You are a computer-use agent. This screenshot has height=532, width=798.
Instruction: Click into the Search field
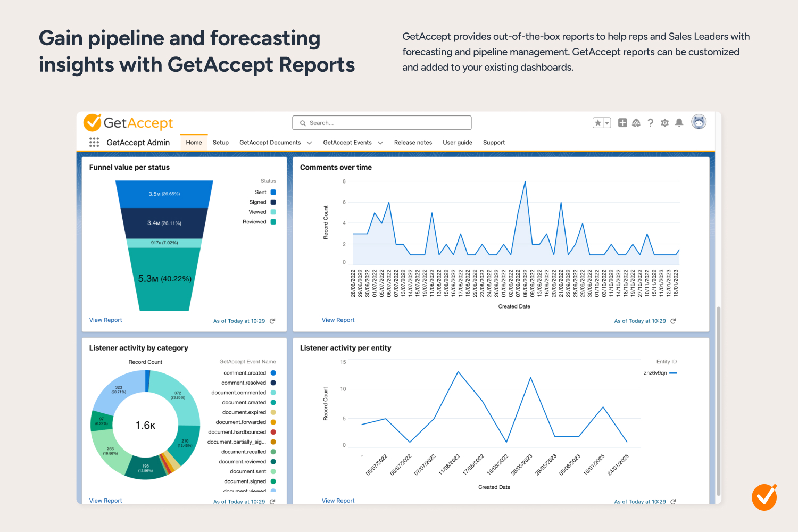(382, 123)
